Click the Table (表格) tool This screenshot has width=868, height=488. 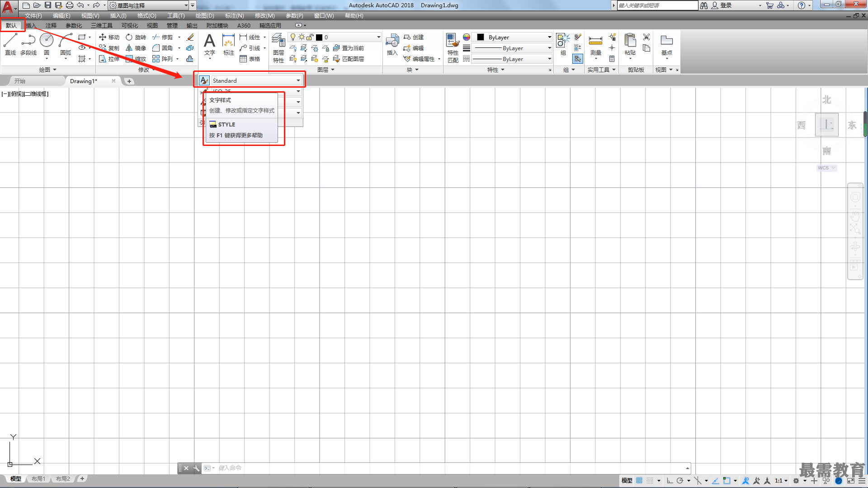point(250,59)
